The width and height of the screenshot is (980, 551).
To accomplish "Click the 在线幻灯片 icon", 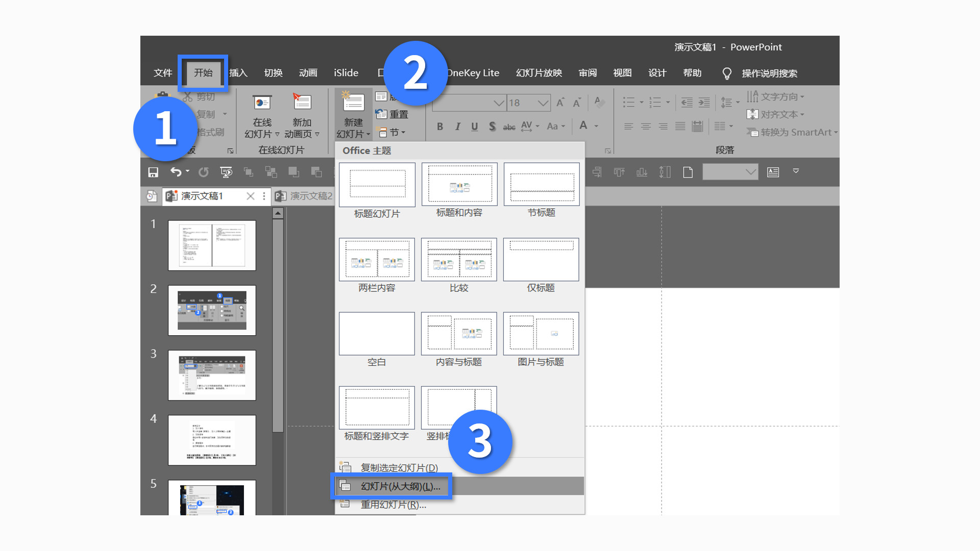I will (262, 103).
